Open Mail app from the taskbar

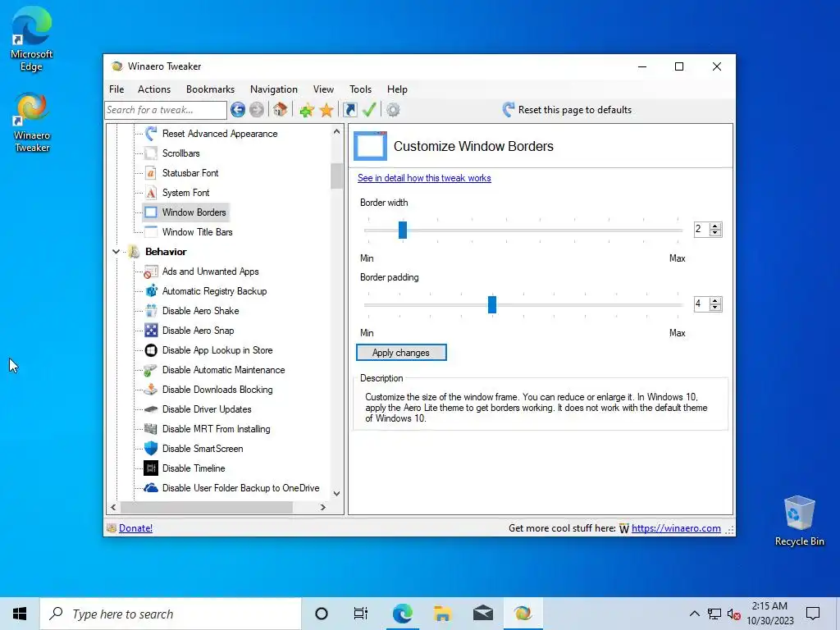pyautogui.click(x=483, y=614)
